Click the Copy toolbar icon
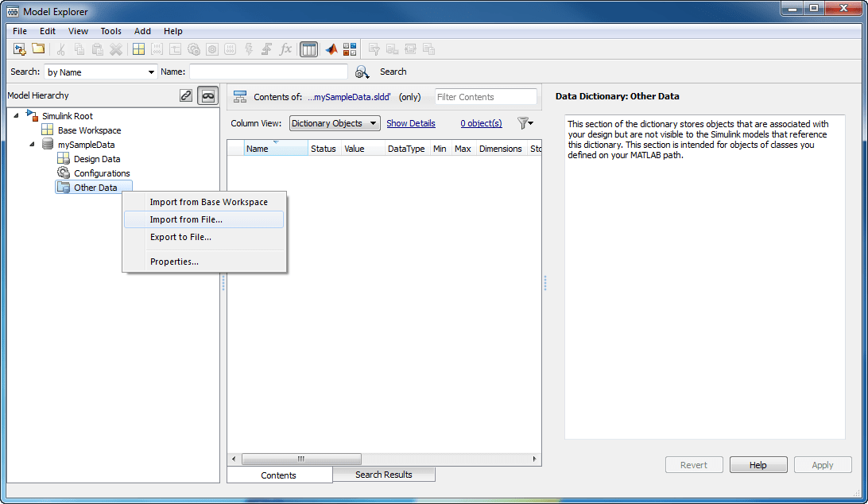Screen dimensions: 868x504 [79, 49]
